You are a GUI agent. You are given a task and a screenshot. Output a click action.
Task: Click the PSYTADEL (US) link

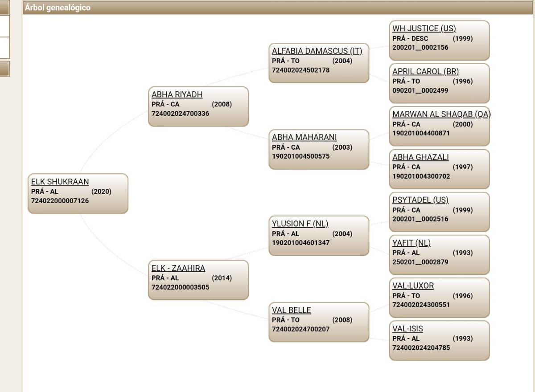click(x=420, y=200)
